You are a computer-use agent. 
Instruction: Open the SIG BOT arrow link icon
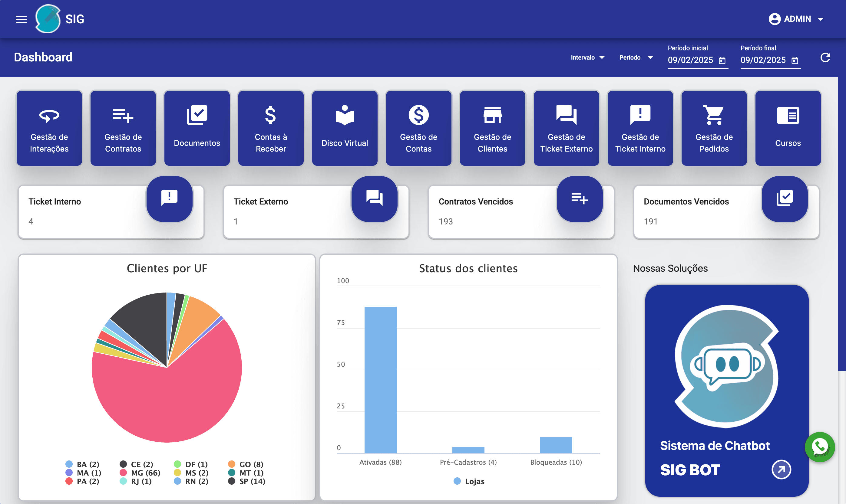point(781,469)
